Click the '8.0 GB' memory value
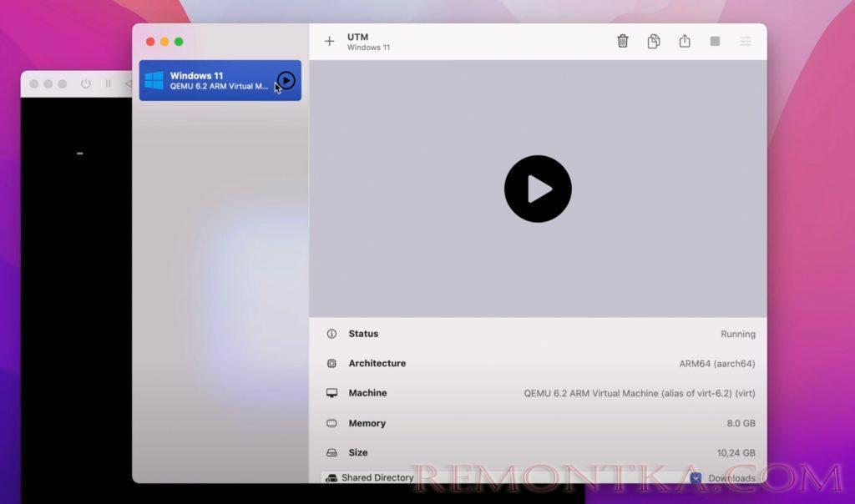Screen dimensions: 855x504 [741, 423]
